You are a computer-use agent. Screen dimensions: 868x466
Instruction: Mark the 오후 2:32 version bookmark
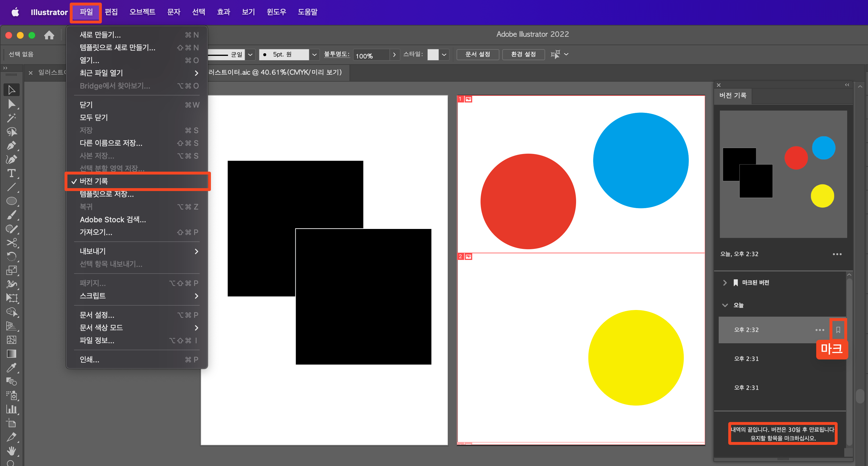point(838,330)
